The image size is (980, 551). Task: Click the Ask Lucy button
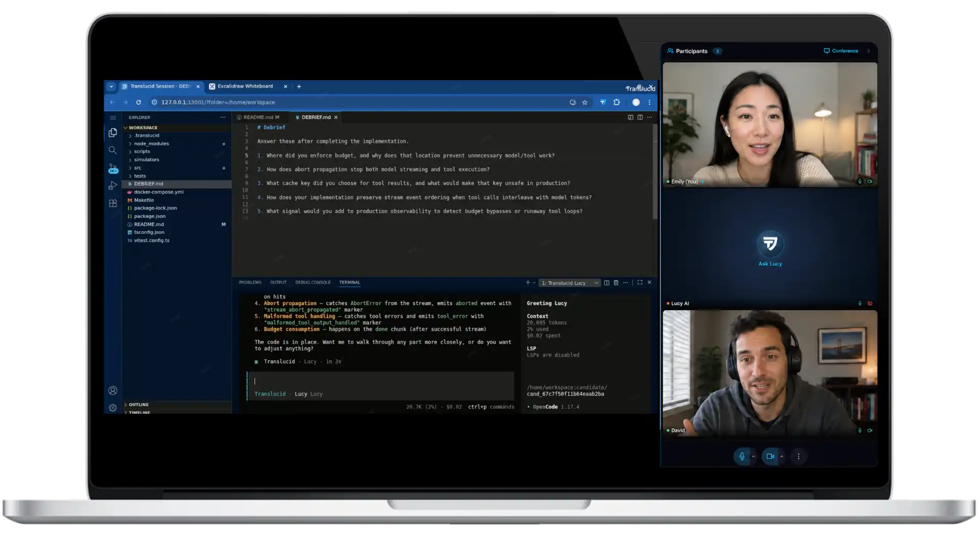[x=770, y=248]
